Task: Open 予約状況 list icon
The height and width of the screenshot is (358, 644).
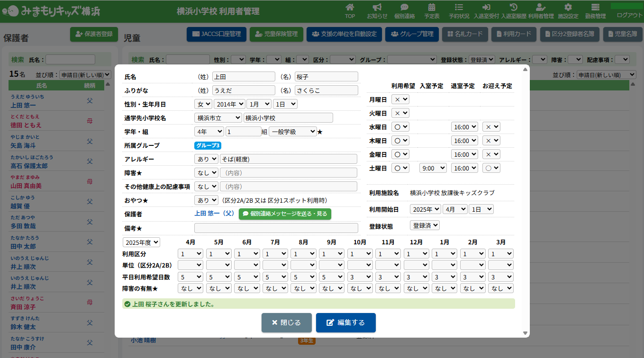Action: (459, 8)
